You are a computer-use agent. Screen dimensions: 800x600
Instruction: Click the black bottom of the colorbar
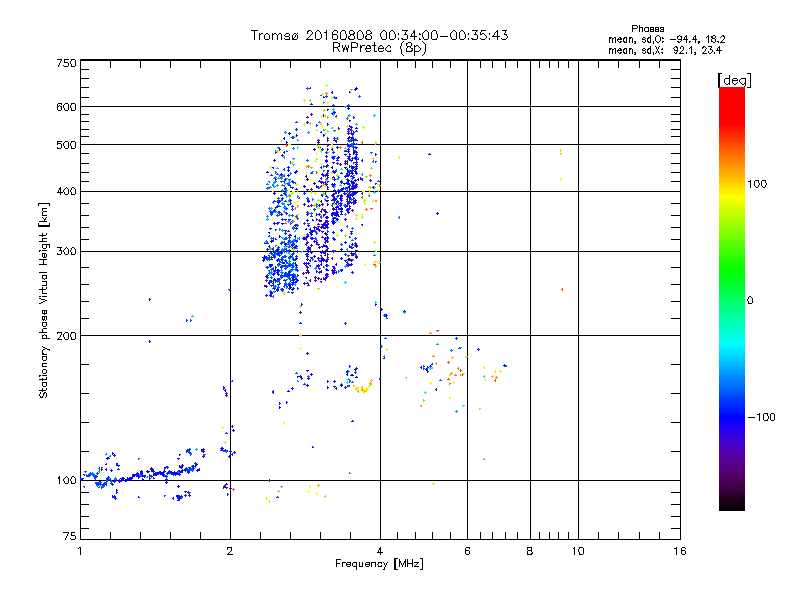pyautogui.click(x=732, y=503)
